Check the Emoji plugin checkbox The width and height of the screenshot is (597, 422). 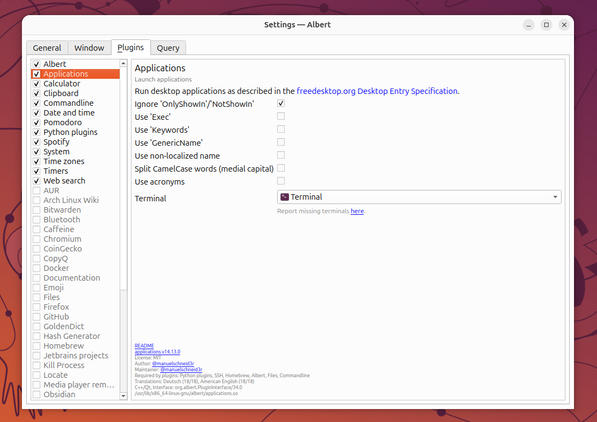pyautogui.click(x=37, y=288)
